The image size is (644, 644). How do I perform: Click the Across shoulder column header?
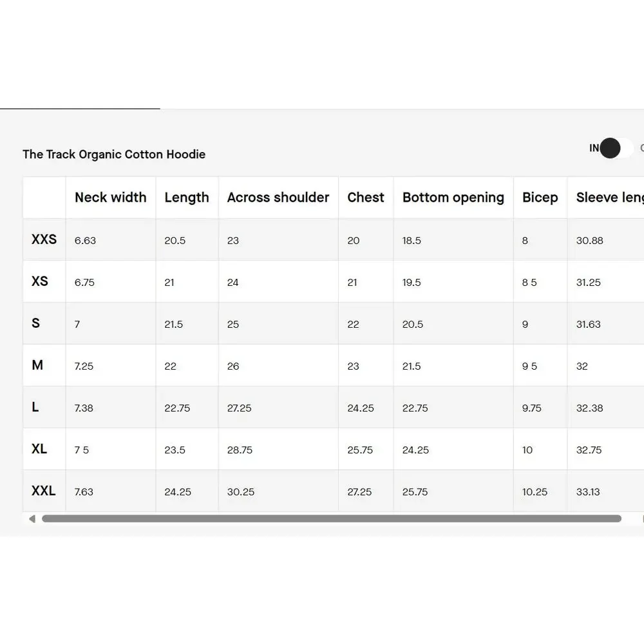[x=278, y=198]
